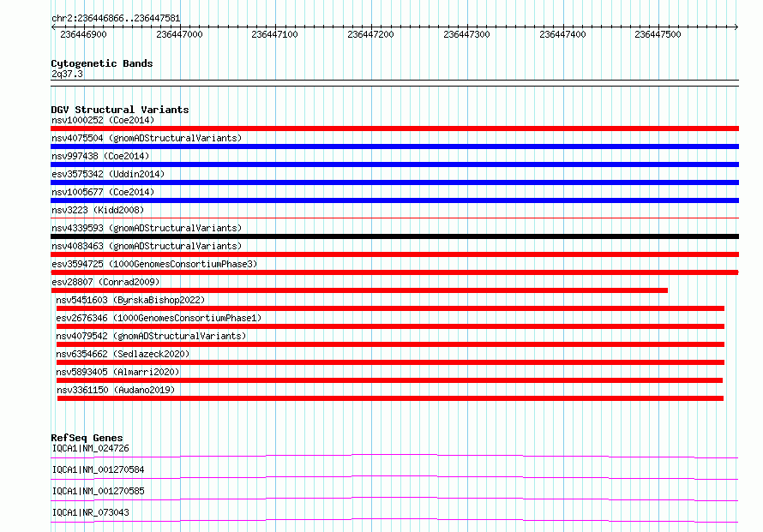Click the nsv4083463 gnomADStructuralVariants label
The width and height of the screenshot is (763, 532).
click(x=147, y=246)
